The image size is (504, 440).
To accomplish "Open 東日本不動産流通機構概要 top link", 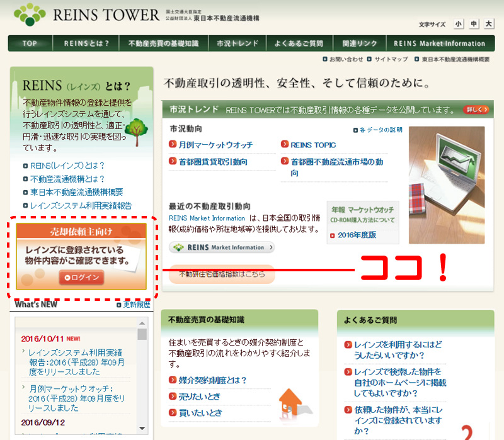I will [x=455, y=59].
